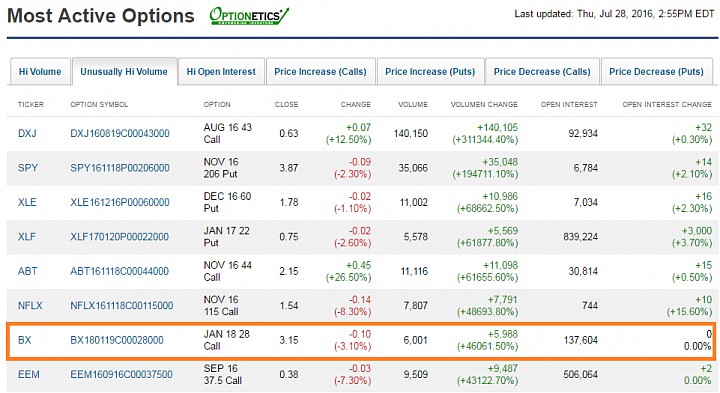This screenshot has height=393, width=720.
Task: Open the DXJ ticker link
Action: click(27, 134)
